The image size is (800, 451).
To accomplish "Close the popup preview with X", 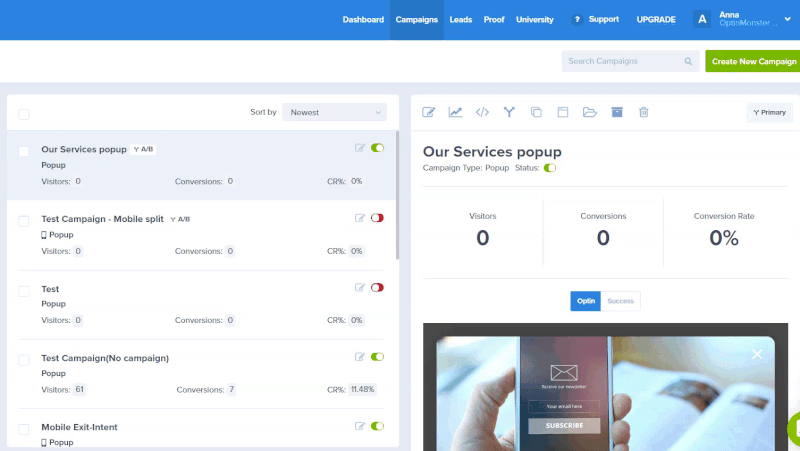I will tap(757, 354).
